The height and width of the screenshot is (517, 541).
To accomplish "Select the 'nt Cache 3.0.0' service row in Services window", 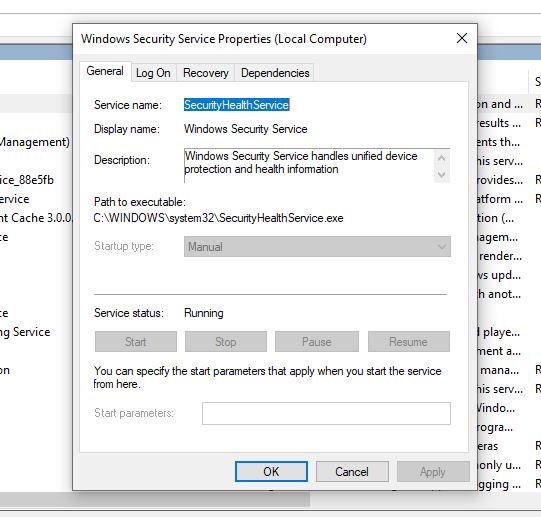I will point(36,218).
